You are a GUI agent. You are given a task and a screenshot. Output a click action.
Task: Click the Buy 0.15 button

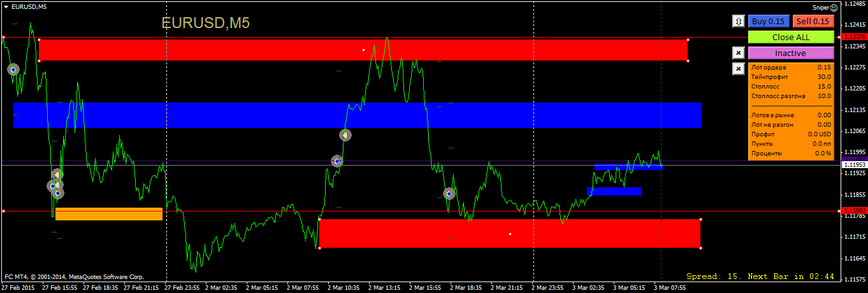pyautogui.click(x=768, y=21)
